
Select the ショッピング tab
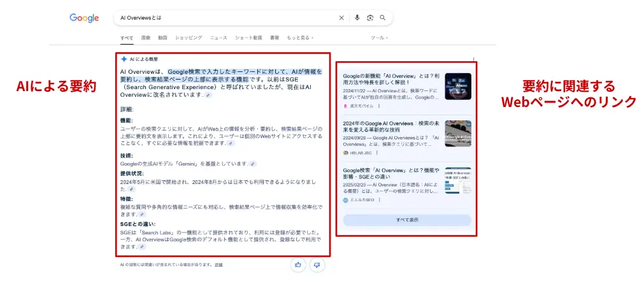189,38
